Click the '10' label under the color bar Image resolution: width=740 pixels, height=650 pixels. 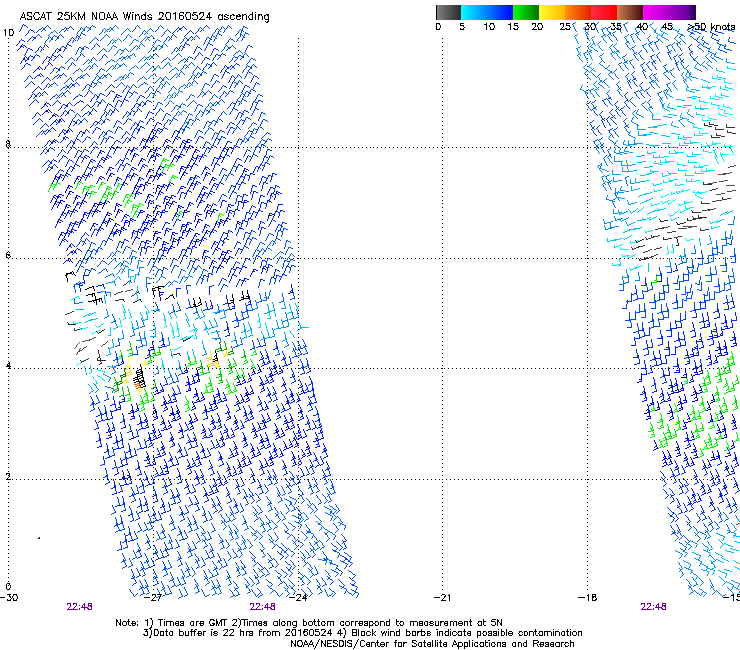click(x=489, y=27)
